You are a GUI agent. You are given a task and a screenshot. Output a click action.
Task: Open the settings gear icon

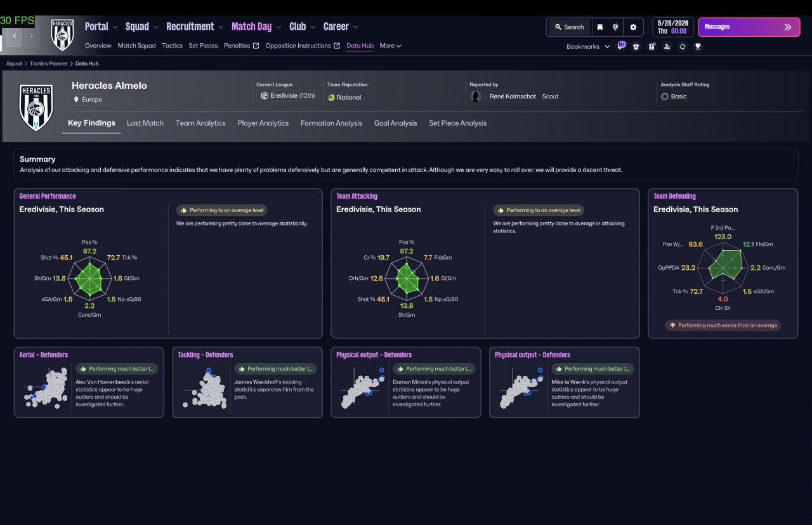click(633, 27)
